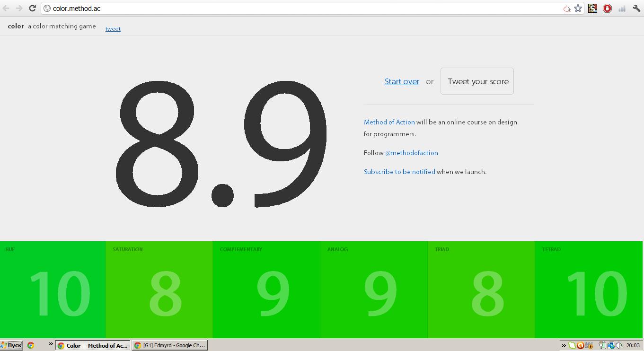
Task: Switch to the Edmyrd Chrome window
Action: point(170,345)
